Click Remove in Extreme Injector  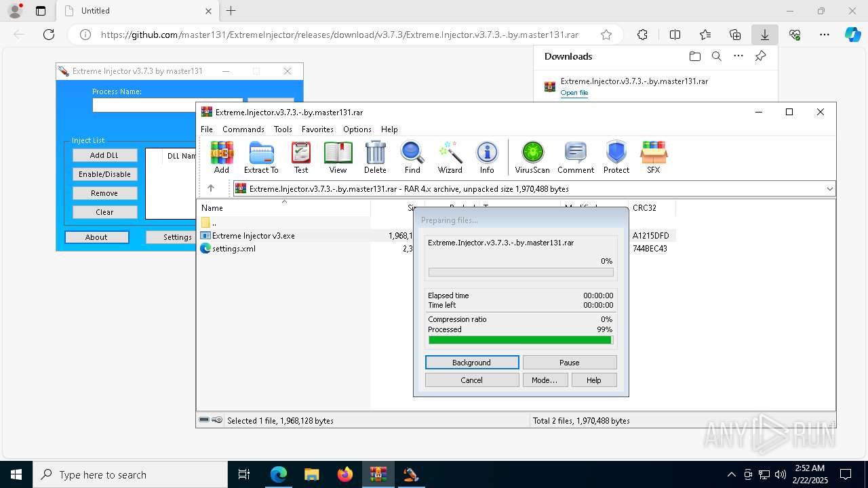(x=104, y=193)
